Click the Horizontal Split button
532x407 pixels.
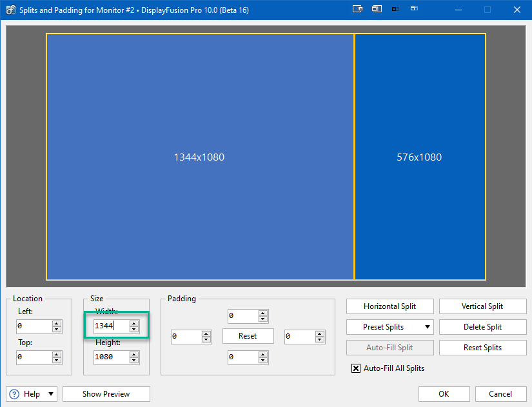pos(390,306)
